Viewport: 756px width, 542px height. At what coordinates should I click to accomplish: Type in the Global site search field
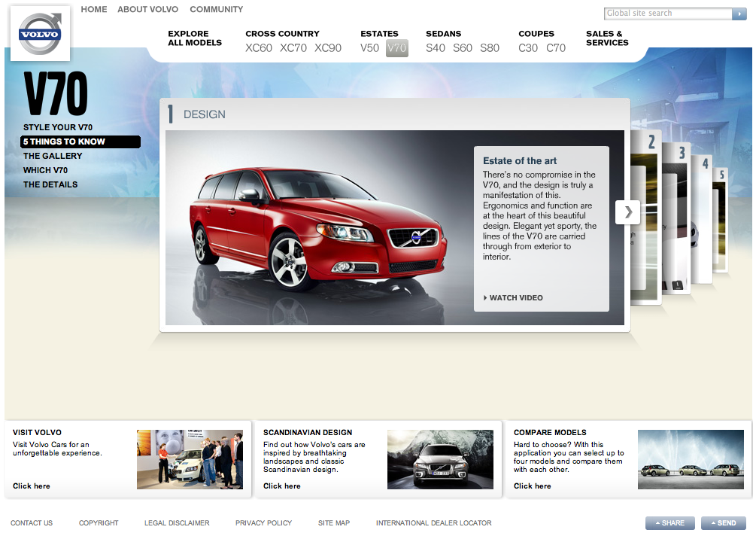tap(668, 14)
